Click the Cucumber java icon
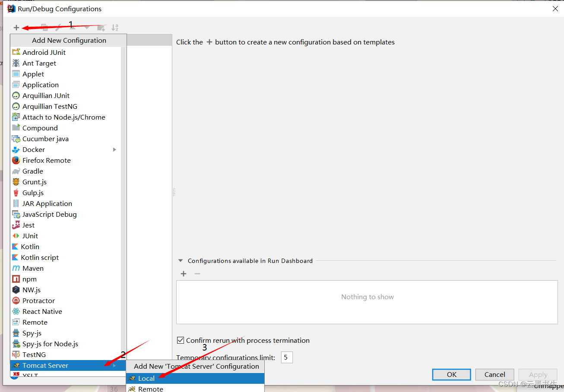This screenshot has width=564, height=392. [16, 139]
